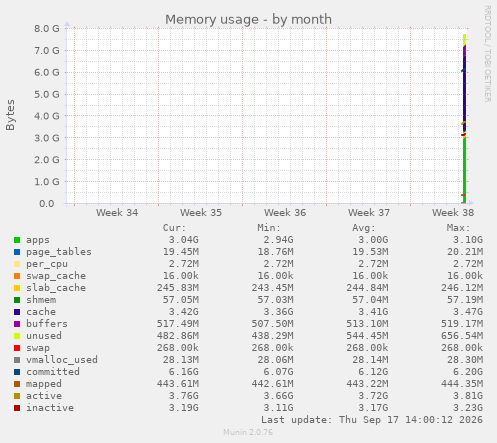Click the 'Bytes' vertical axis title
Screen dimensions: 497x443
(10, 115)
